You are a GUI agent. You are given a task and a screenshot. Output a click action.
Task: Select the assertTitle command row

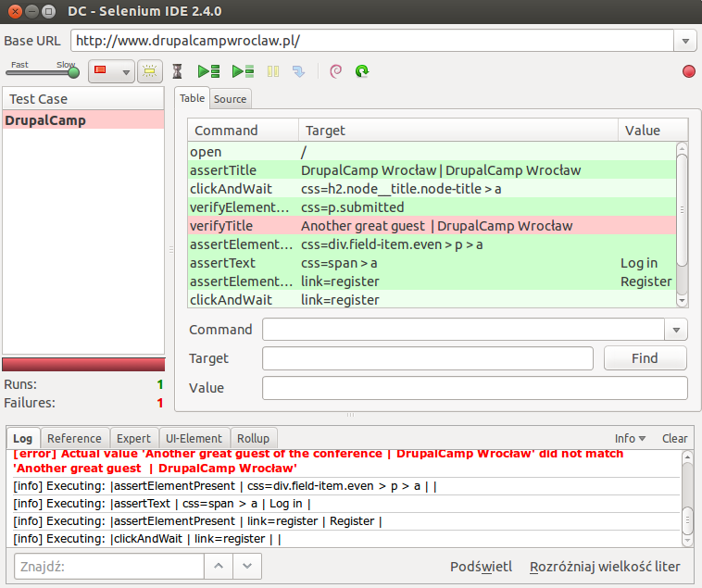432,170
